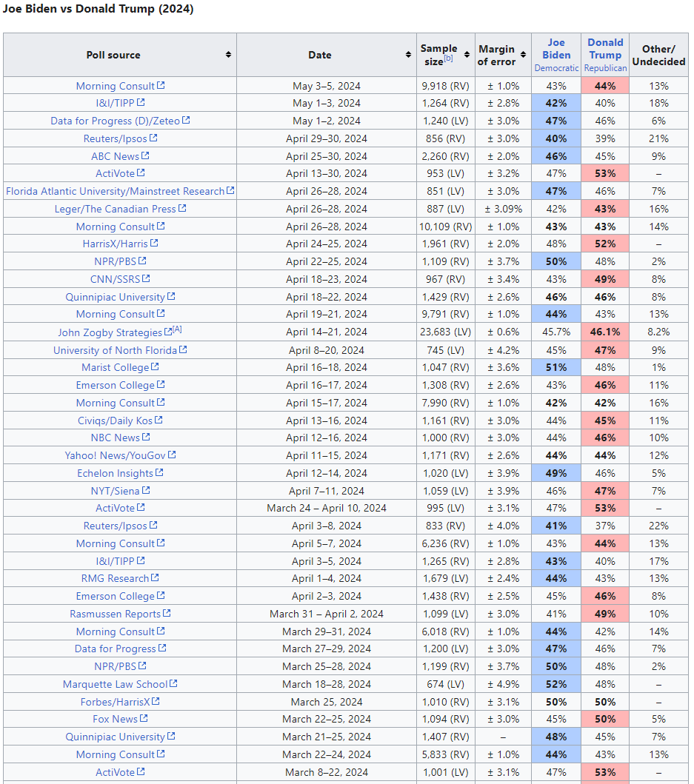
Task: Click external link icon next to CNN/SSRS
Action: (146, 279)
